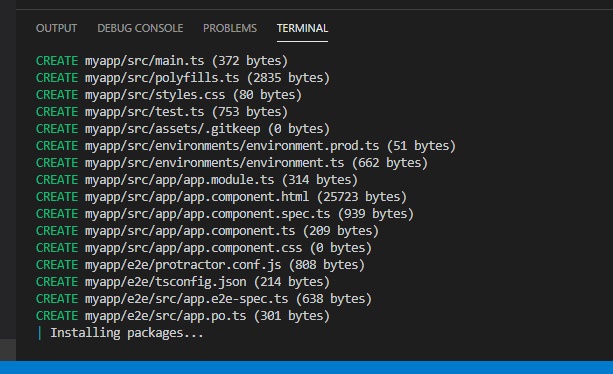Open the app.module.ts file path
Screen dimensions: 613x374
[179, 180]
